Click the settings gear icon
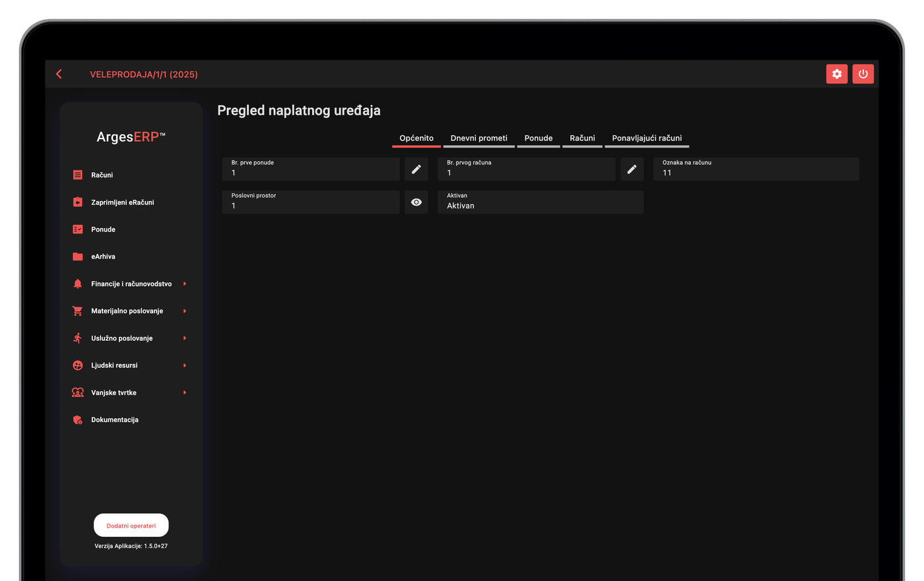 [x=836, y=74]
